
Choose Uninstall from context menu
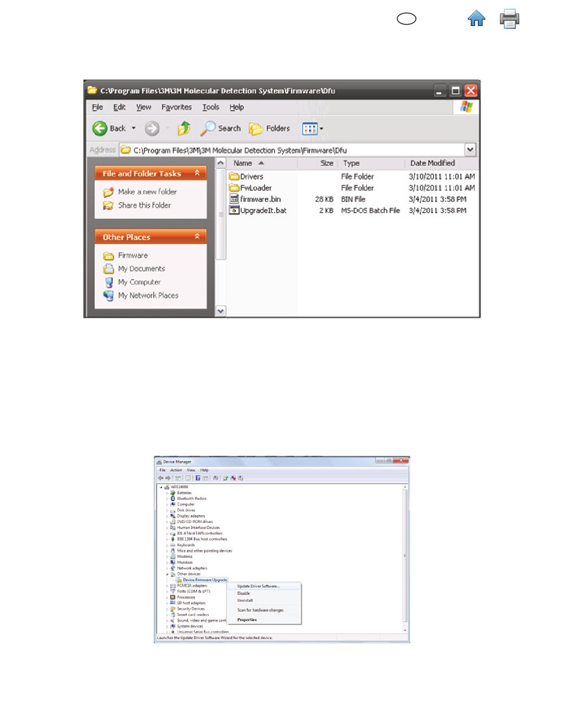[264, 600]
